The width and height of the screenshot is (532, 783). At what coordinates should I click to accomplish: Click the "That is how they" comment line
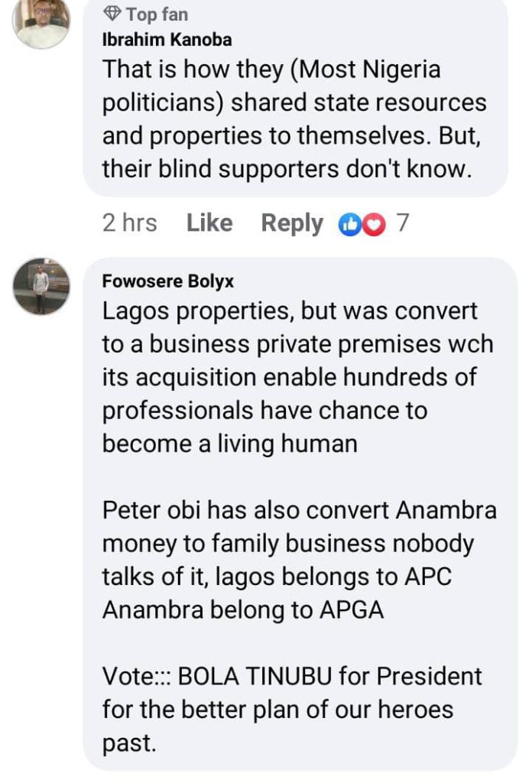coord(271,70)
